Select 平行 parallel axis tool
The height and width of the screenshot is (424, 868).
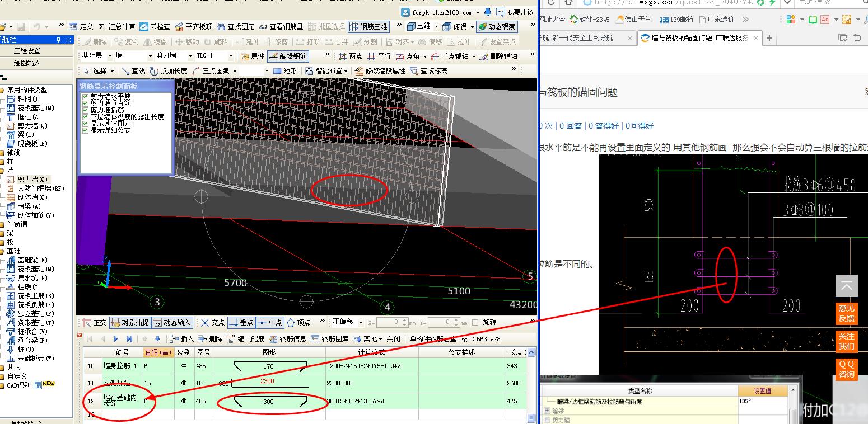[379, 56]
